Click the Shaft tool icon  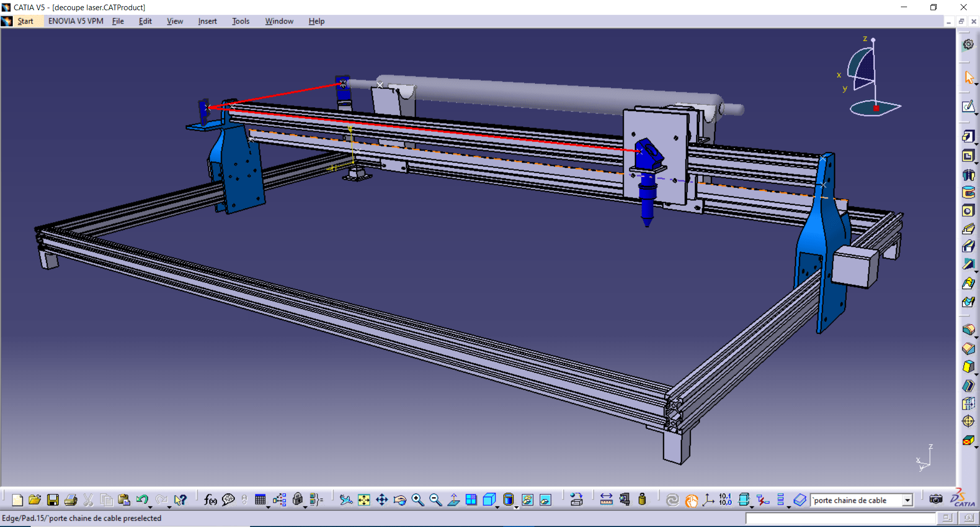point(968,175)
